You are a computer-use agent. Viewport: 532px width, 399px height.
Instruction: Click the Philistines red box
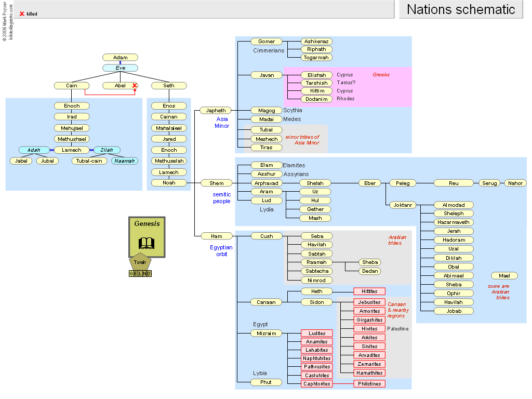[x=369, y=384]
